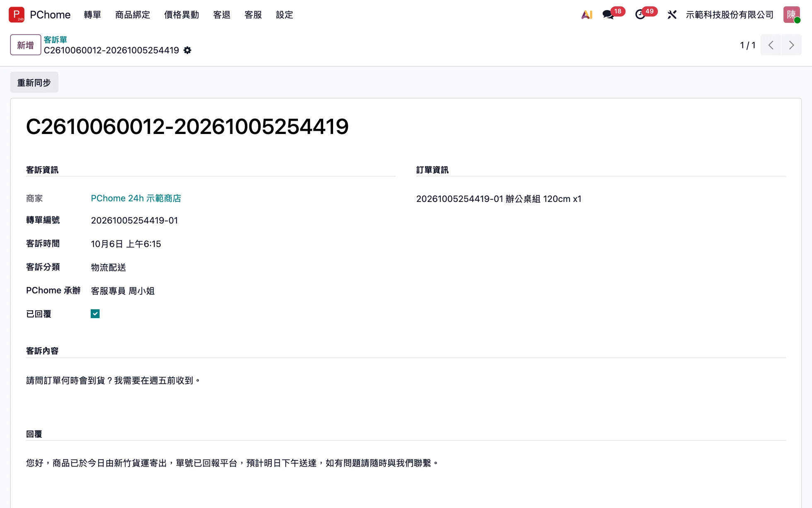Click the 新增 button

pos(25,45)
